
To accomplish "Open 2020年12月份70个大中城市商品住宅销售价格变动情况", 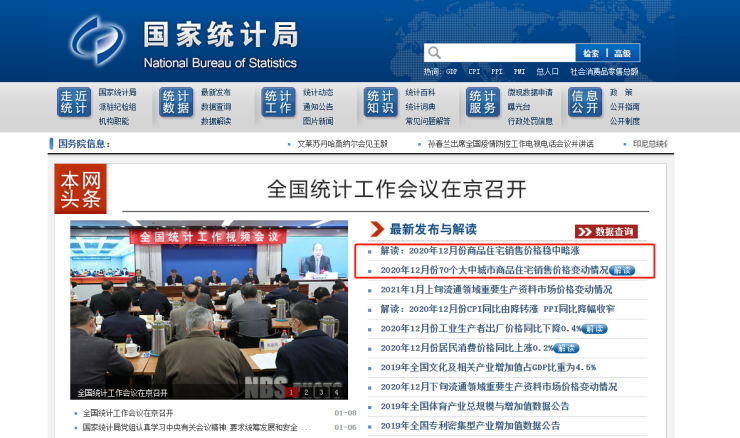I will coord(494,270).
